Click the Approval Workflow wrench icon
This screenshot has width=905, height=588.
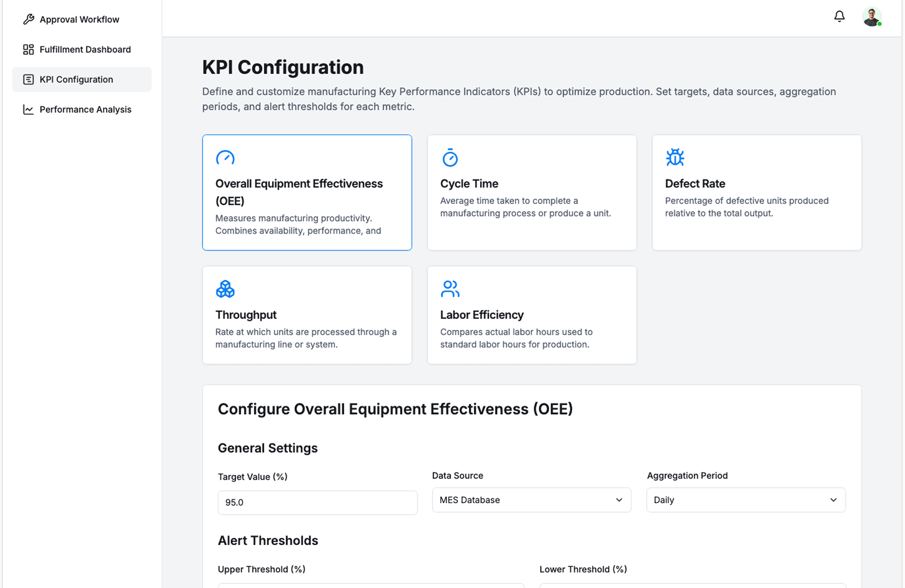(x=28, y=19)
